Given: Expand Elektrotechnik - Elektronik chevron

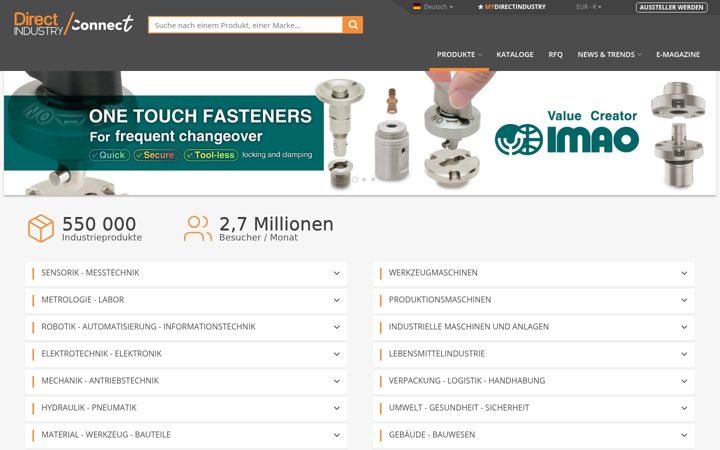Looking at the screenshot, I should click(x=337, y=354).
